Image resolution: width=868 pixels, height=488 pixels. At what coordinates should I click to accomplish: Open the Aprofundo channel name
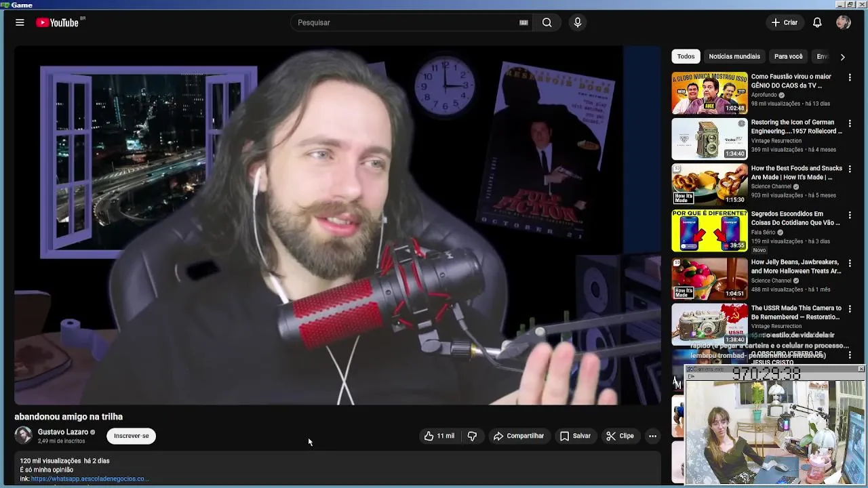pos(764,95)
